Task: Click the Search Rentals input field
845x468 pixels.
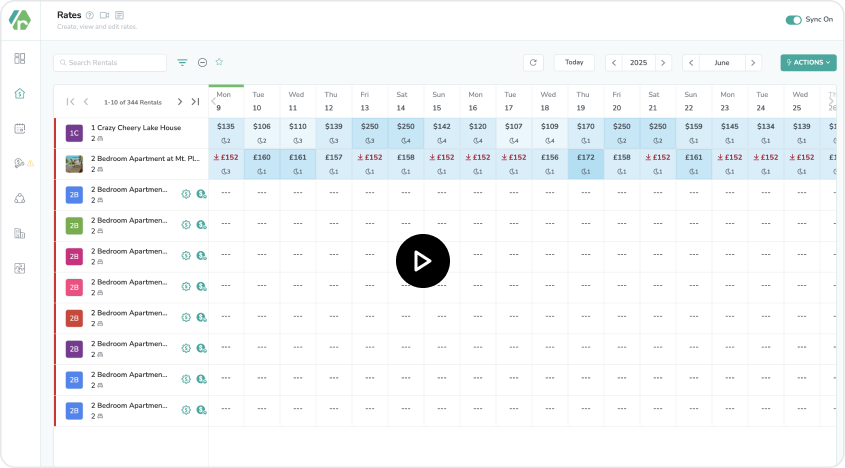Action: pos(110,62)
